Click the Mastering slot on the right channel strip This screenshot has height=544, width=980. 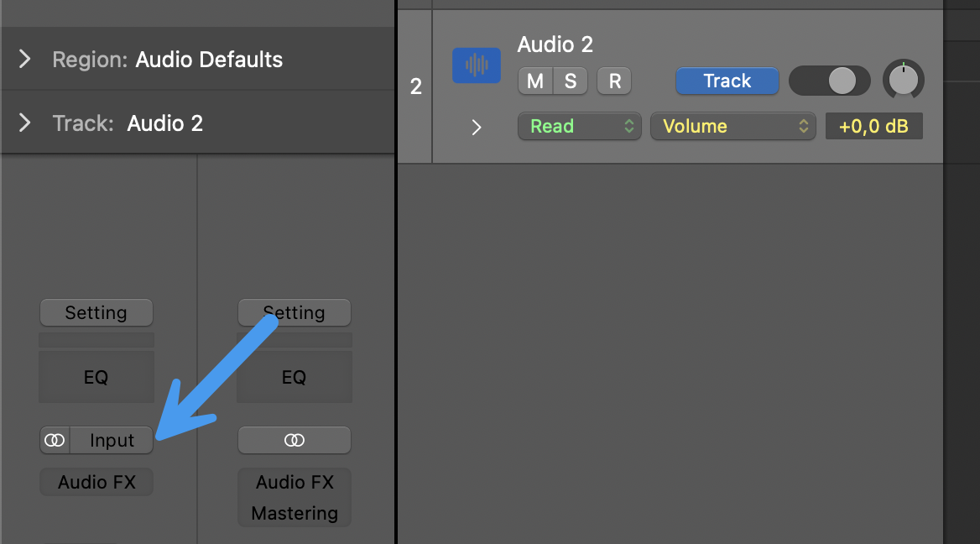294,512
